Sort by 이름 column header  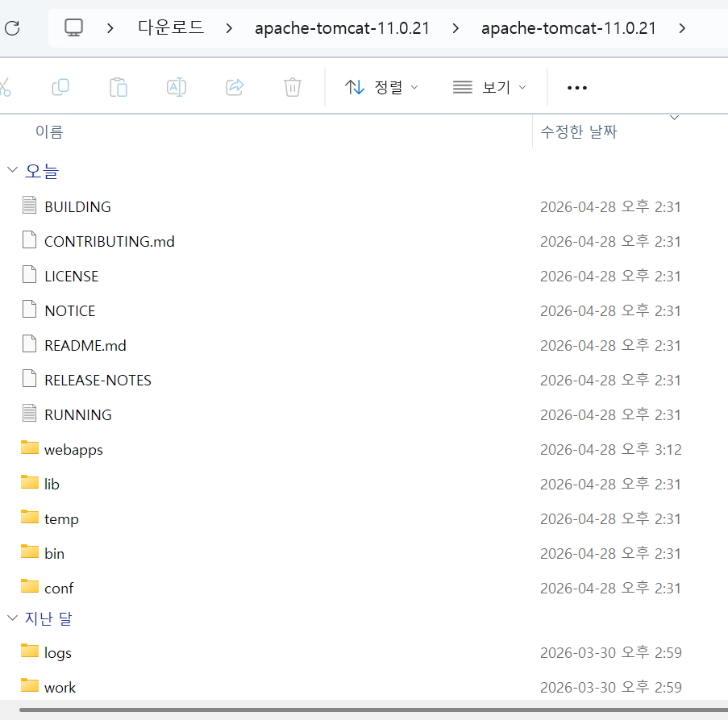point(49,132)
